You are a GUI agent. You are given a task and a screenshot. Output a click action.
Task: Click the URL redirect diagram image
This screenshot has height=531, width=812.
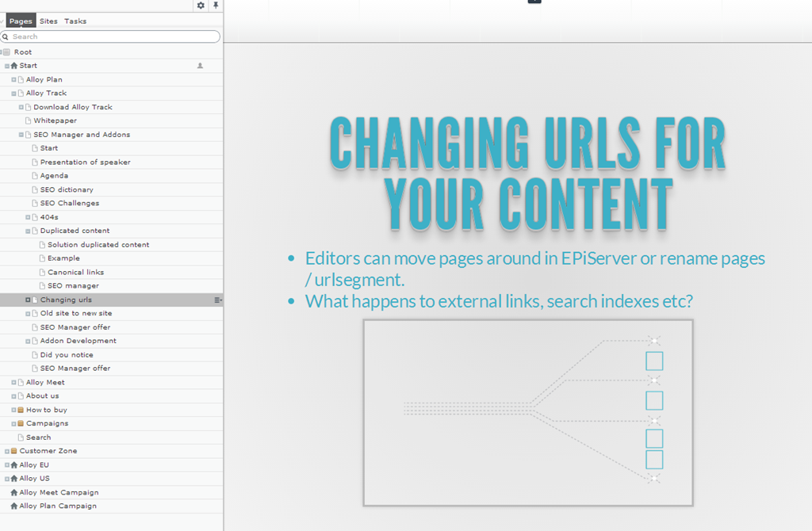coord(528,412)
